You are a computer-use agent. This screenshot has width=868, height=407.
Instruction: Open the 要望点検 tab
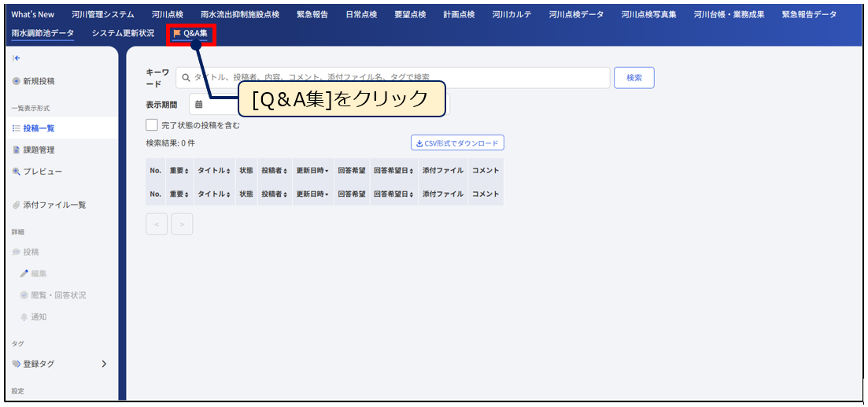pyautogui.click(x=410, y=14)
